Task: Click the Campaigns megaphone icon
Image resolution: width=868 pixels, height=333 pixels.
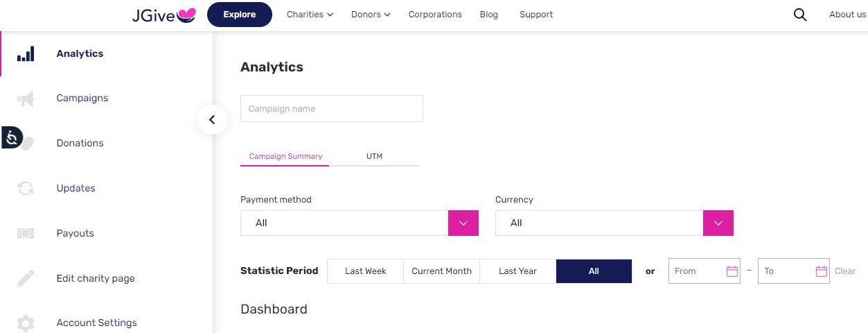Action: point(26,99)
